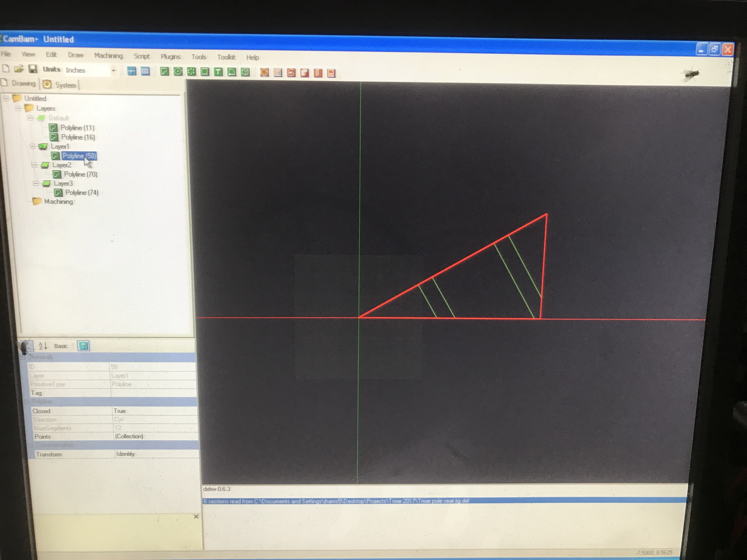Collapse the Layer3 tree node

[35, 183]
